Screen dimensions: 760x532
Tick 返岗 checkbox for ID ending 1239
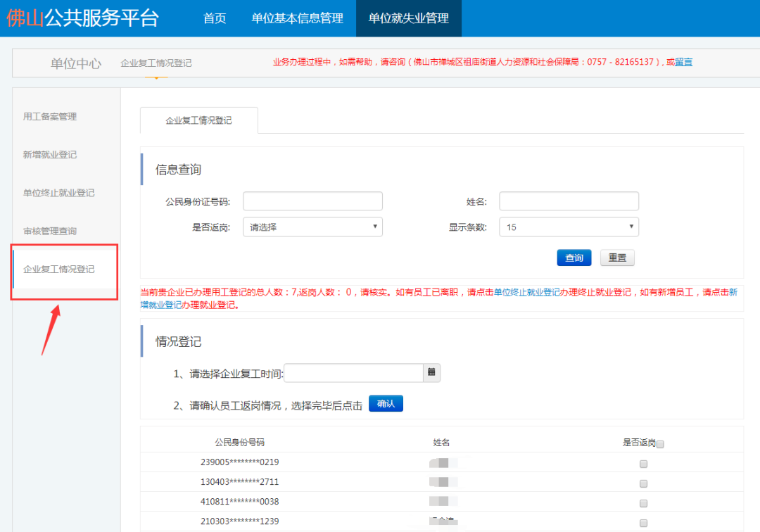pos(643,523)
